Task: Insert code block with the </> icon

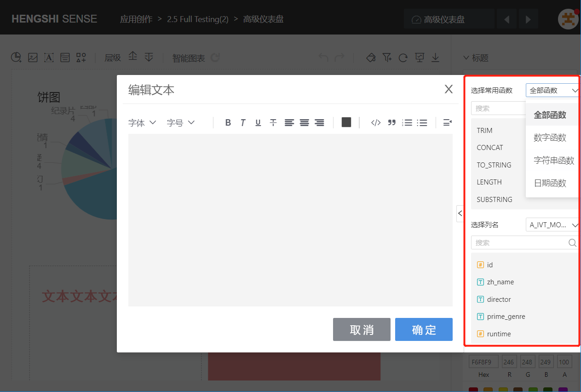Action: tap(376, 123)
